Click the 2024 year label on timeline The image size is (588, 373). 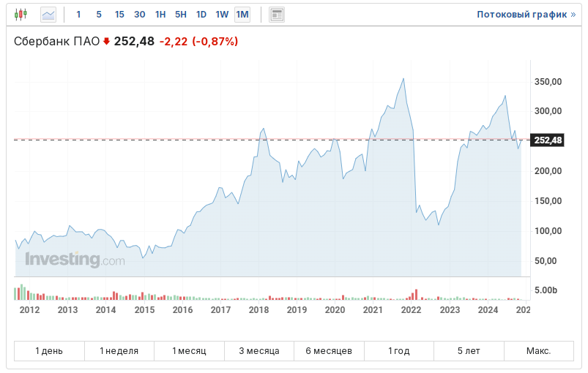pyautogui.click(x=488, y=309)
